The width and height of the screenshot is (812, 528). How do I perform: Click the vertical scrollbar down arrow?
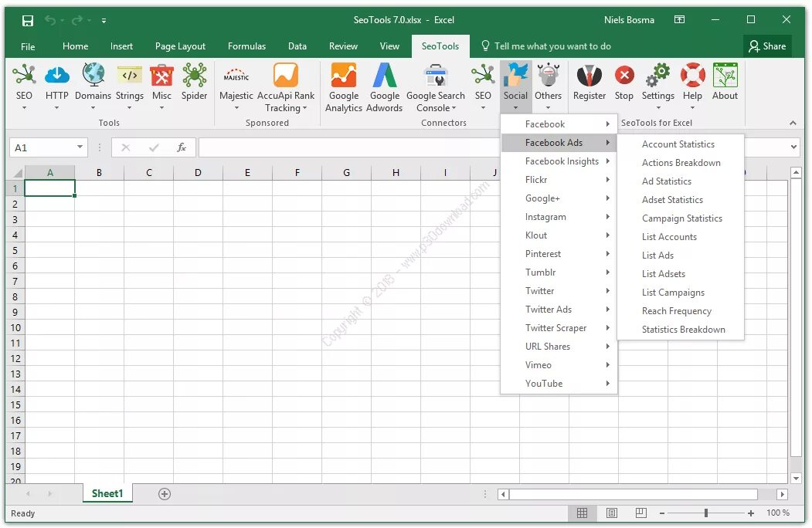coord(796,478)
